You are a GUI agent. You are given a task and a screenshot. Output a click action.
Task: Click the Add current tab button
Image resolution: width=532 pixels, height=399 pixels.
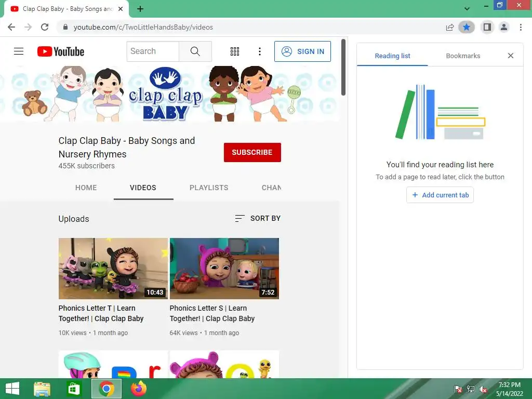440,195
